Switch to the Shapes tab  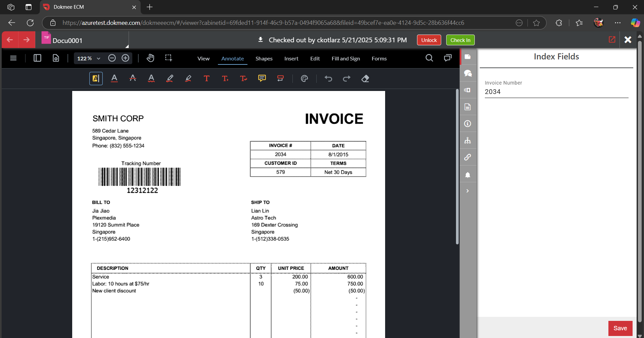coord(264,58)
